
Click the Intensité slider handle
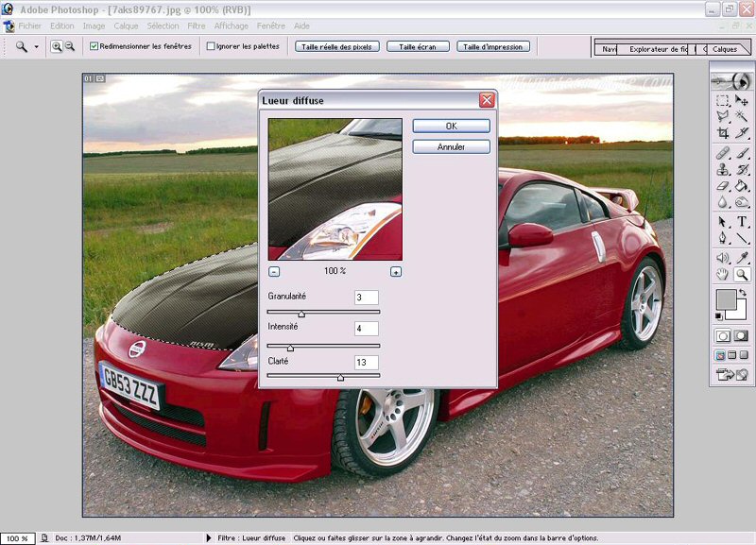point(290,348)
